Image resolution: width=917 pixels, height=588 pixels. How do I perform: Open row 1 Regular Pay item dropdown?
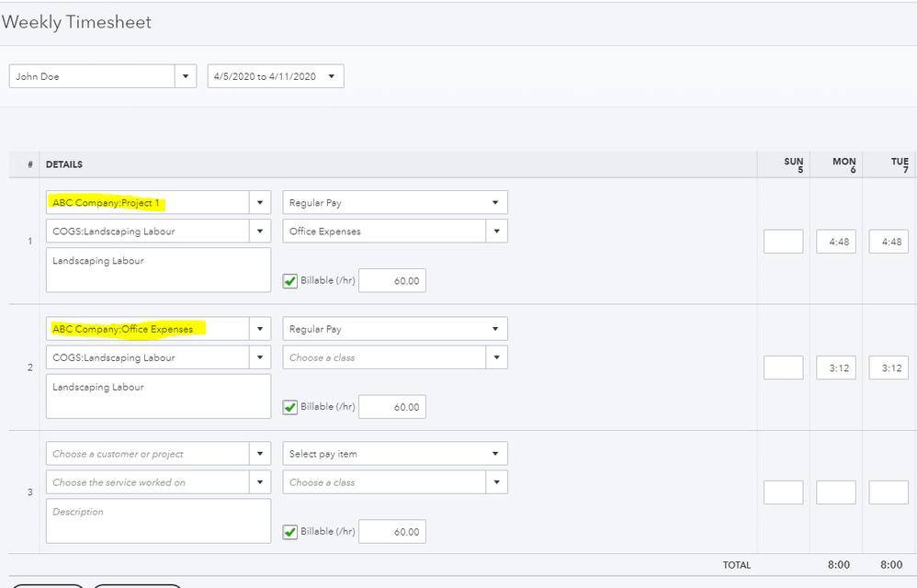tap(395, 203)
